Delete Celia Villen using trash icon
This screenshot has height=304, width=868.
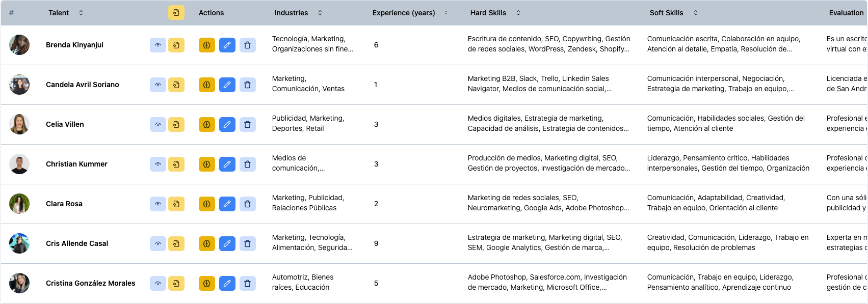[247, 124]
